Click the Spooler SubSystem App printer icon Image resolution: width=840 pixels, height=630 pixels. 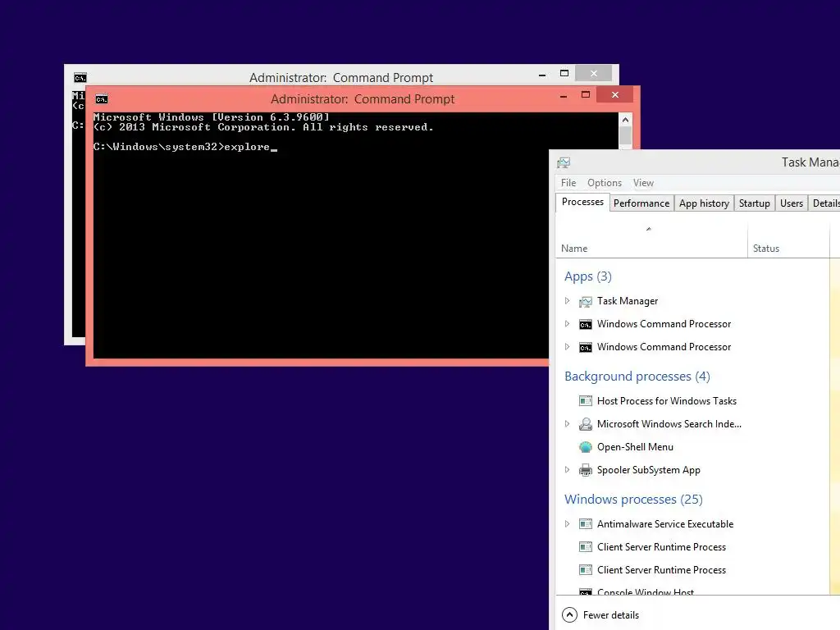click(x=586, y=470)
